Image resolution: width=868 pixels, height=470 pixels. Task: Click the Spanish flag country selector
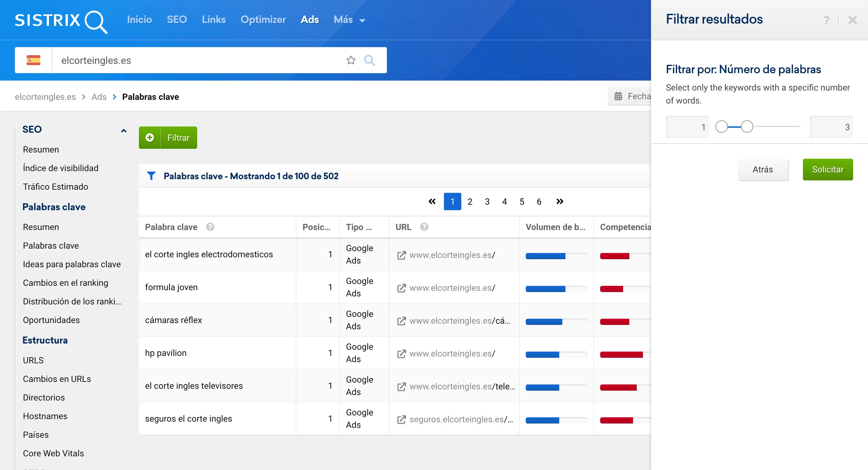point(33,60)
